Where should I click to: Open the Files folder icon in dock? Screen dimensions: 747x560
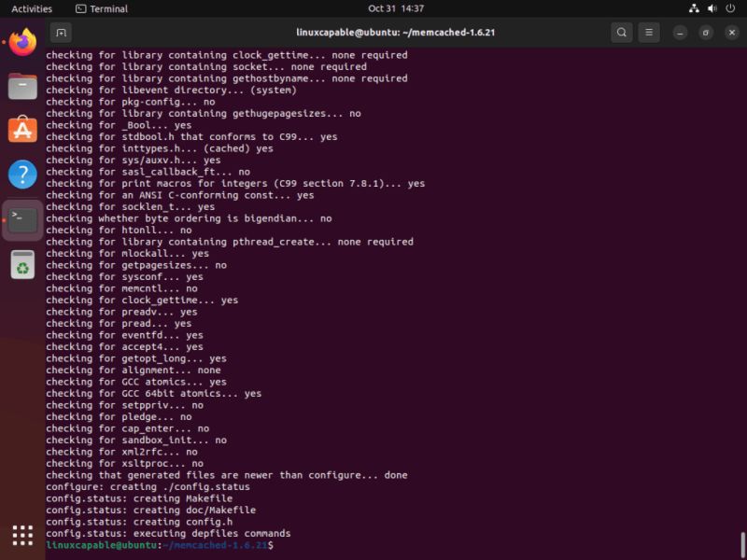pyautogui.click(x=21, y=87)
